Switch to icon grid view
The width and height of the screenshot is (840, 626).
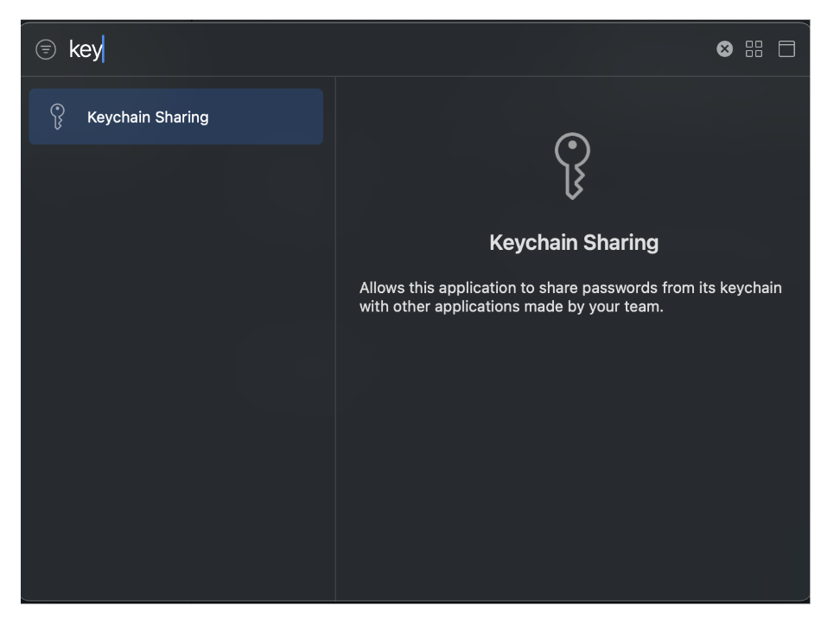click(x=754, y=49)
